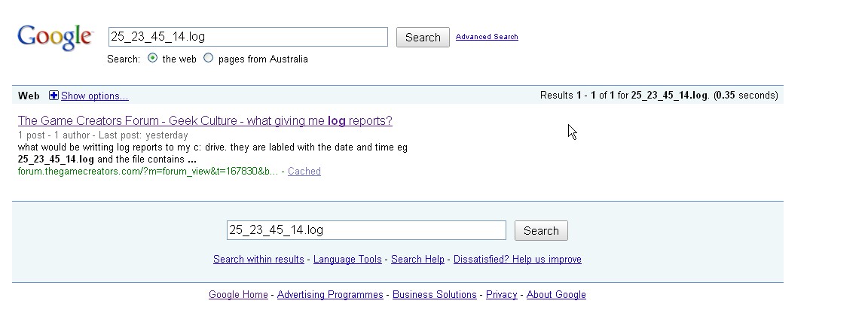Select the 'the web' radio button
868x322 pixels.
click(152, 58)
